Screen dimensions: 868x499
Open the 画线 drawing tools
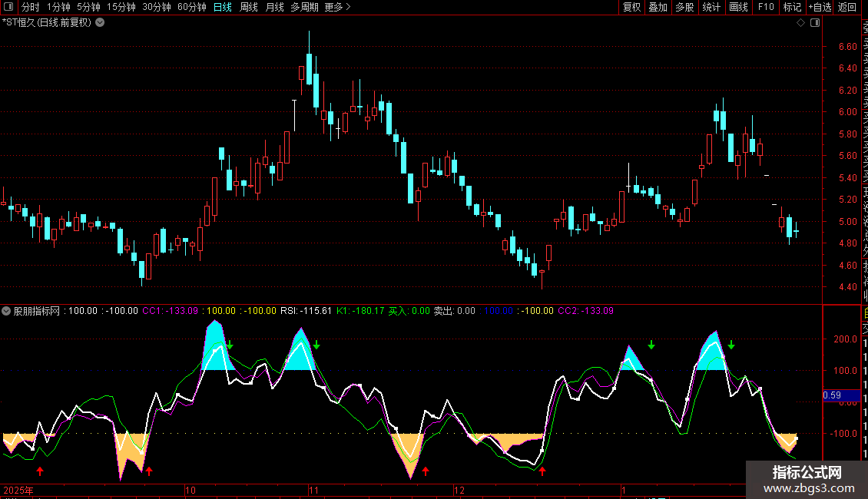[738, 7]
